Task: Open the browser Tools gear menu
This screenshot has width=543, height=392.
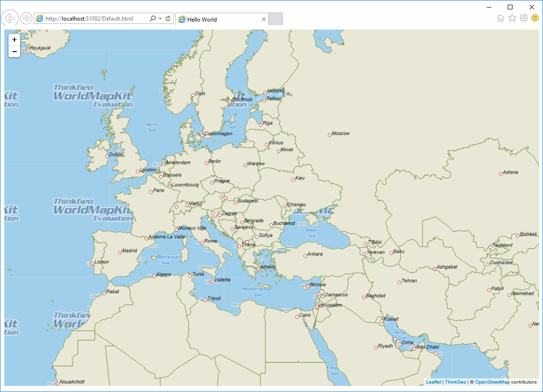Action: pyautogui.click(x=524, y=18)
